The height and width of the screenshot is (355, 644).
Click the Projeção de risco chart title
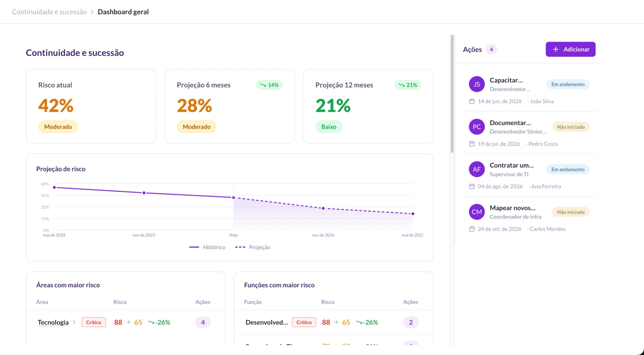[x=61, y=169]
